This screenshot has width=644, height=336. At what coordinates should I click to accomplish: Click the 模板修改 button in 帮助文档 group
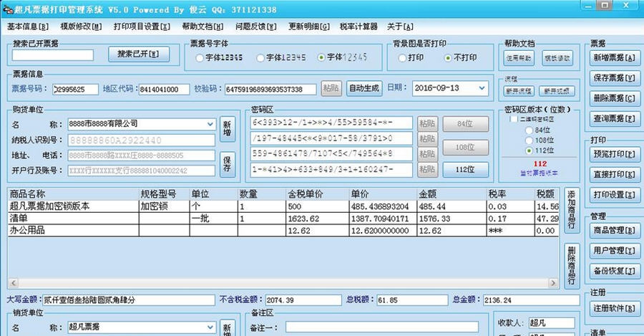[557, 59]
